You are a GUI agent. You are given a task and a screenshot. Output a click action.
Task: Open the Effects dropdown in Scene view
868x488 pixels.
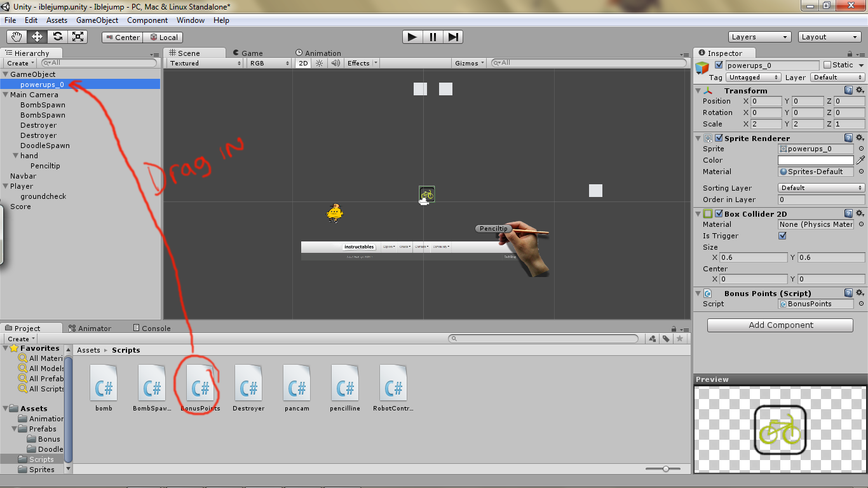click(362, 63)
